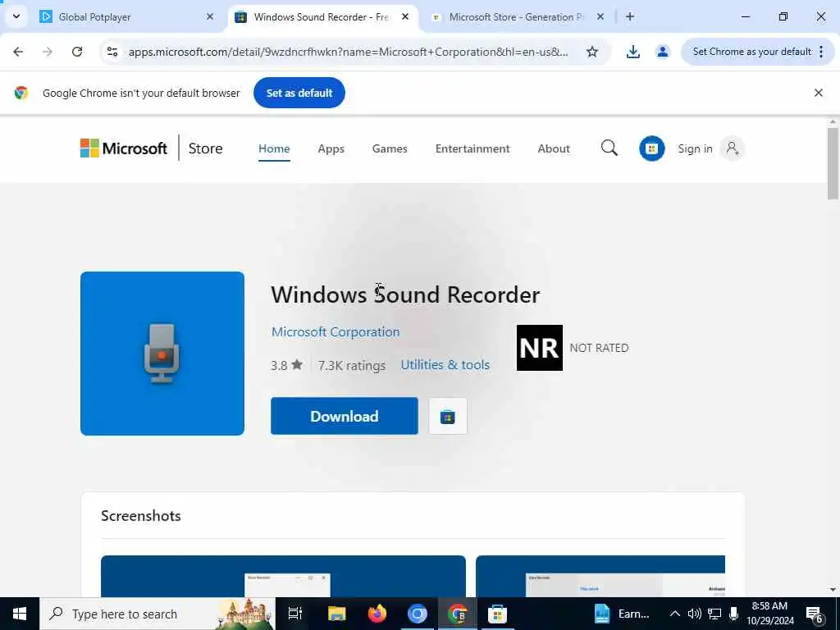The width and height of the screenshot is (840, 630).
Task: Open Task View on taskbar
Action: (x=295, y=614)
